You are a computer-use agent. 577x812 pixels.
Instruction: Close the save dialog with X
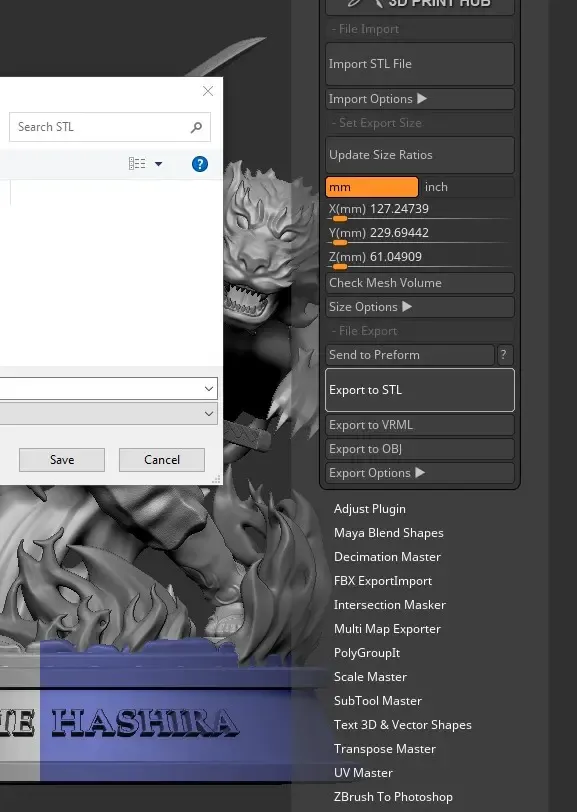[x=208, y=91]
